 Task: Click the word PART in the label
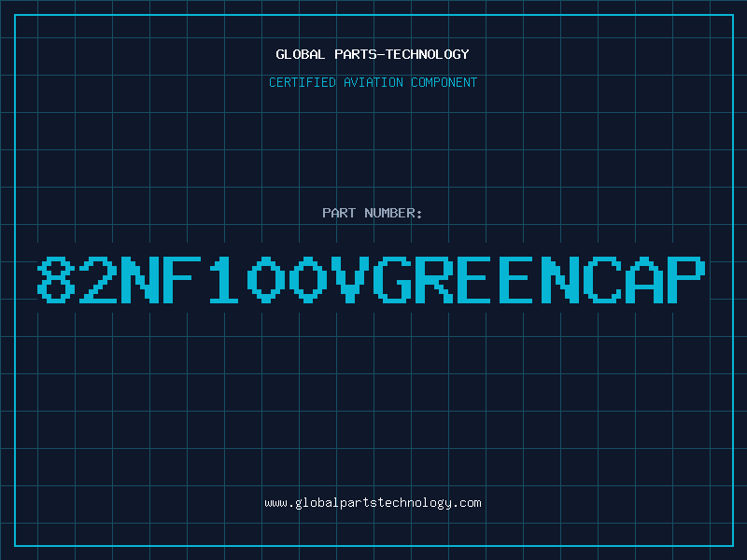click(337, 213)
